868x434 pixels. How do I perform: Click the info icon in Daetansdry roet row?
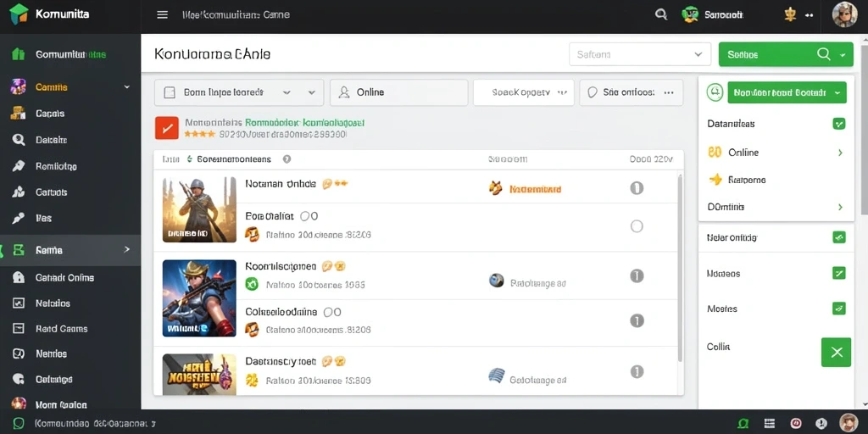pyautogui.click(x=637, y=371)
